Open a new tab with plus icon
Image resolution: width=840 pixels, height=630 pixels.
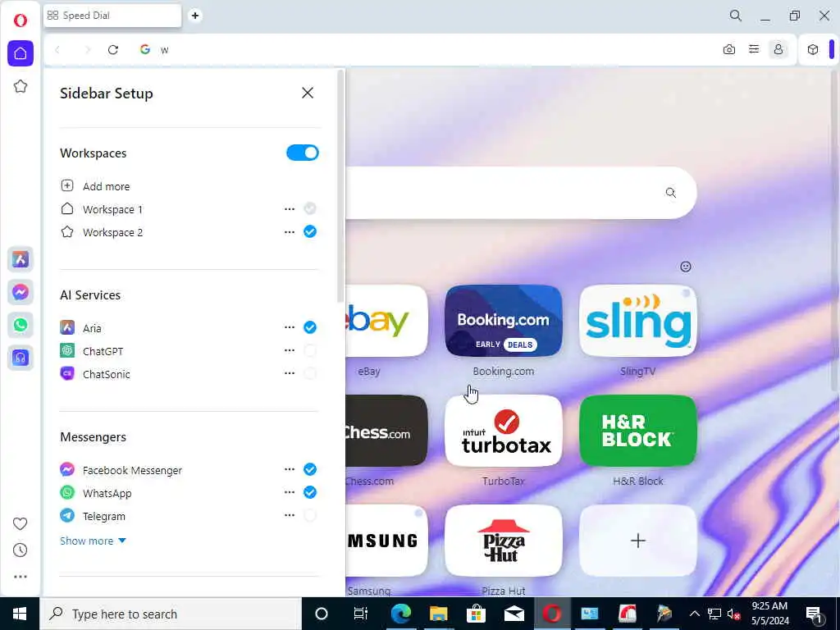click(x=195, y=16)
